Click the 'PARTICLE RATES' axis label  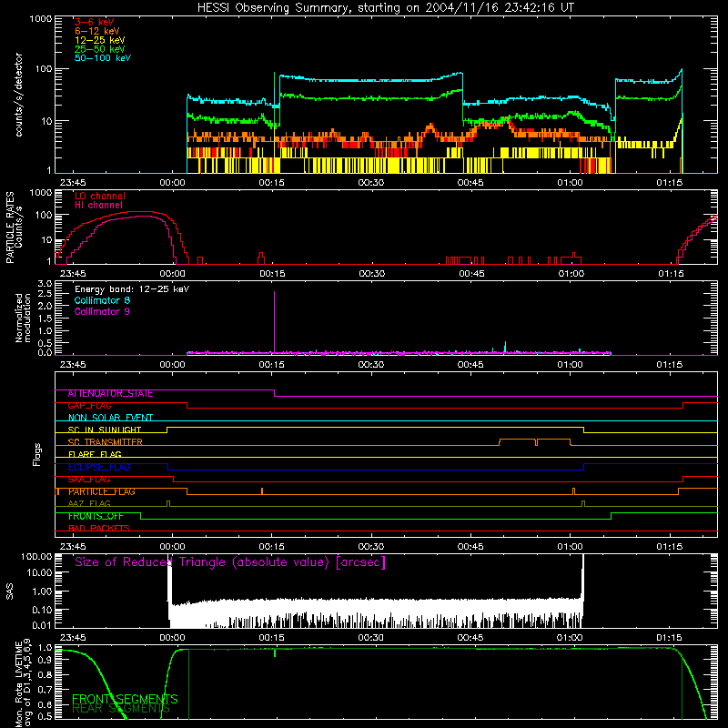click(x=10, y=227)
